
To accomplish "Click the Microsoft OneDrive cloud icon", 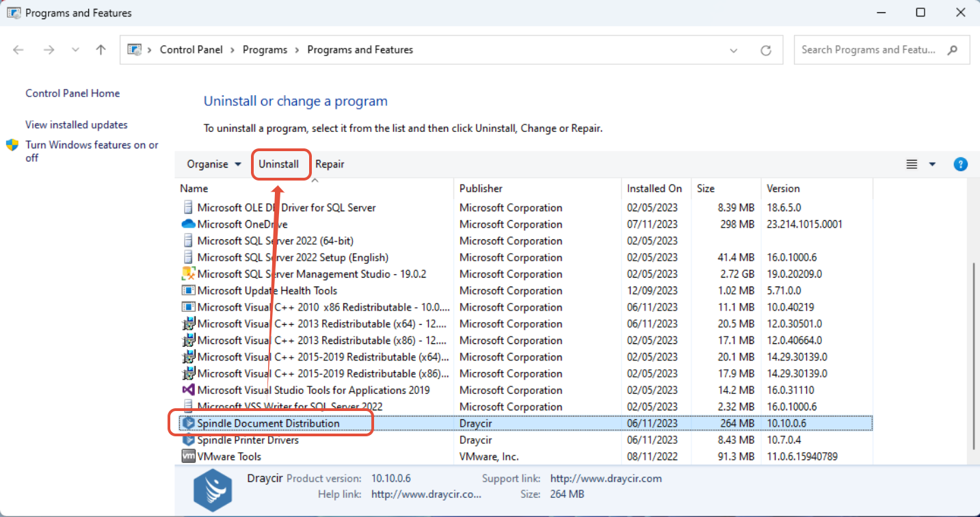I will point(189,224).
